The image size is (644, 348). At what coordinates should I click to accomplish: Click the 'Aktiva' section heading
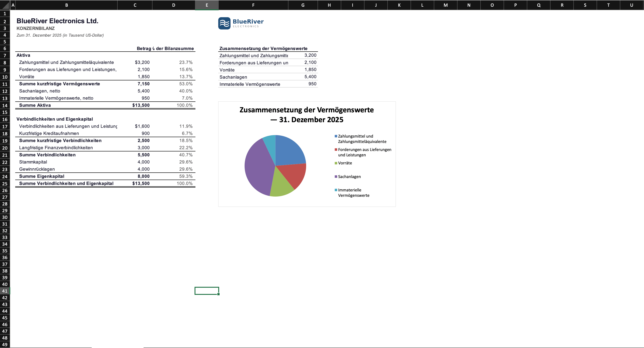pyautogui.click(x=23, y=55)
